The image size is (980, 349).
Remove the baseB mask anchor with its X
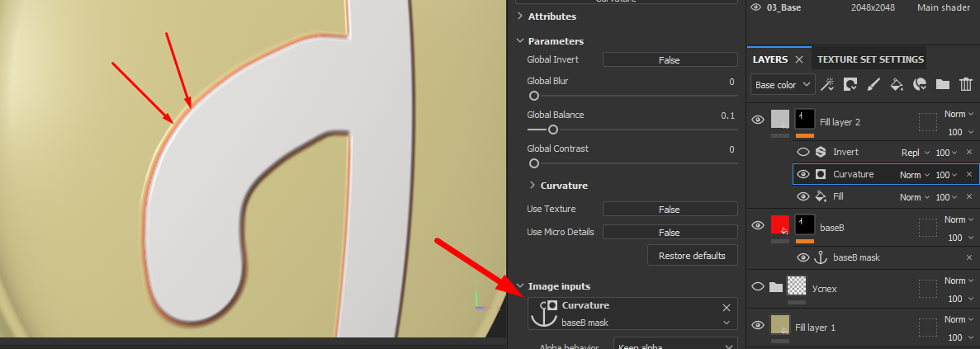click(x=969, y=257)
